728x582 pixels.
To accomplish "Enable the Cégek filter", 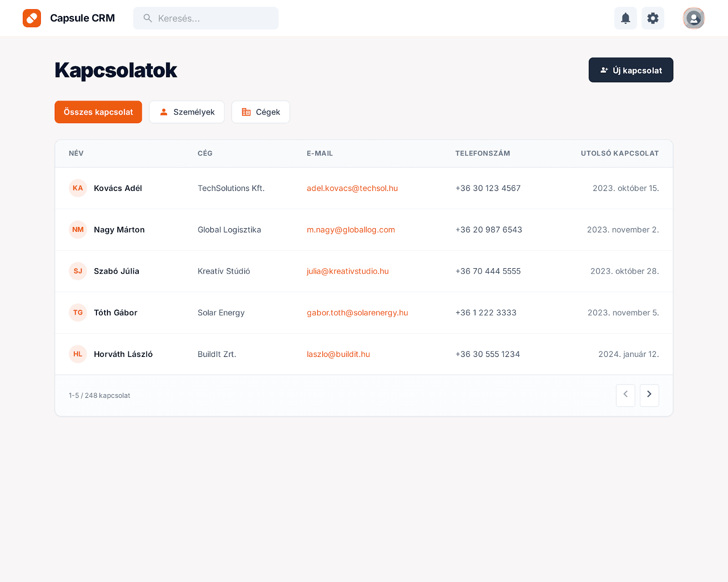I will (x=260, y=112).
